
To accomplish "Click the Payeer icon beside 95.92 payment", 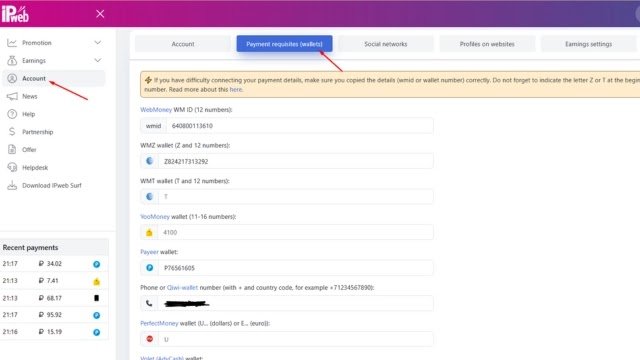I will pos(97,315).
